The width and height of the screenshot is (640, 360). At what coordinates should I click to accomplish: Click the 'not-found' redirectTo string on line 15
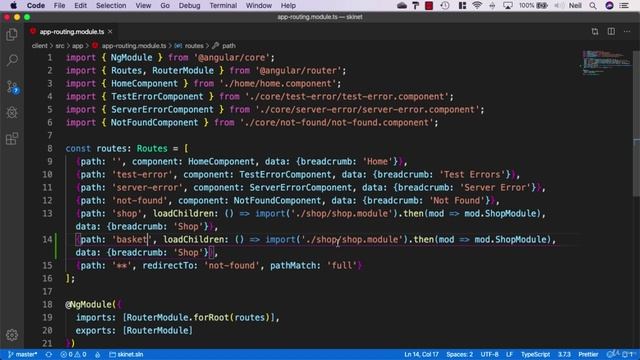pyautogui.click(x=231, y=266)
